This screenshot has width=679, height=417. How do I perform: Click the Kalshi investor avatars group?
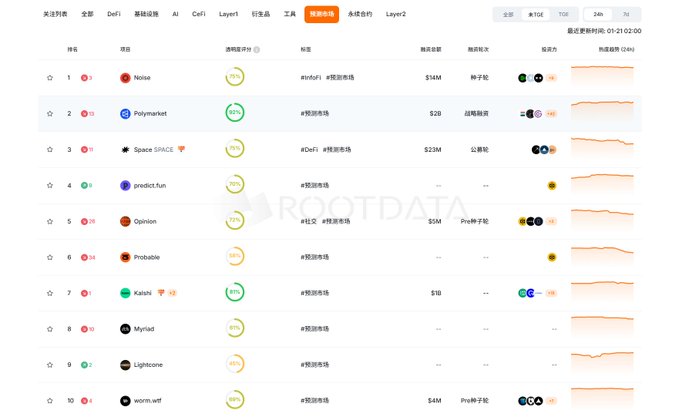[530, 293]
